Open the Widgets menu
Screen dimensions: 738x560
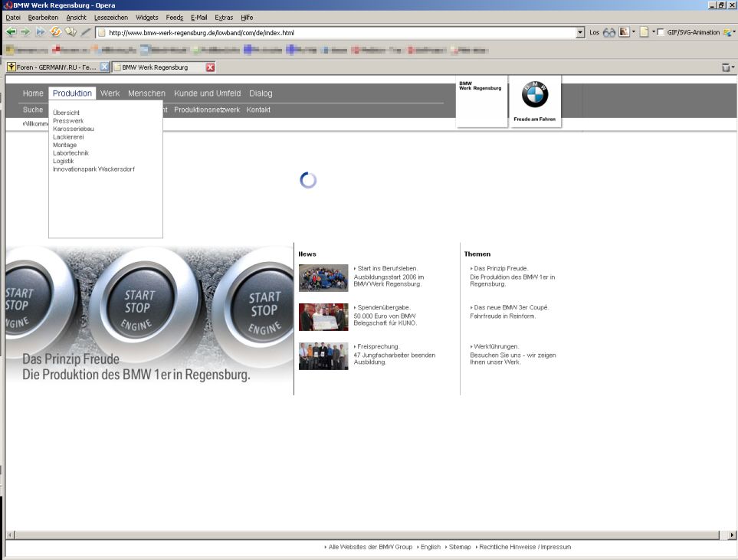[147, 18]
